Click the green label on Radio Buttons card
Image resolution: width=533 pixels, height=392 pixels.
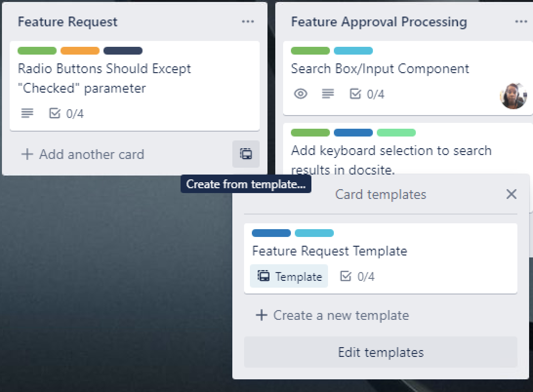pyautogui.click(x=37, y=51)
